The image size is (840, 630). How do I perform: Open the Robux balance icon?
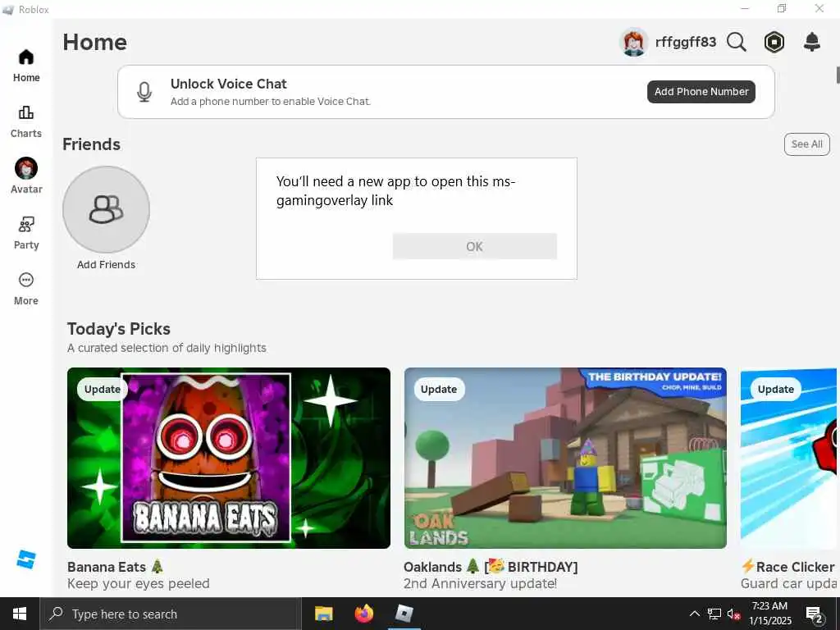tap(774, 42)
